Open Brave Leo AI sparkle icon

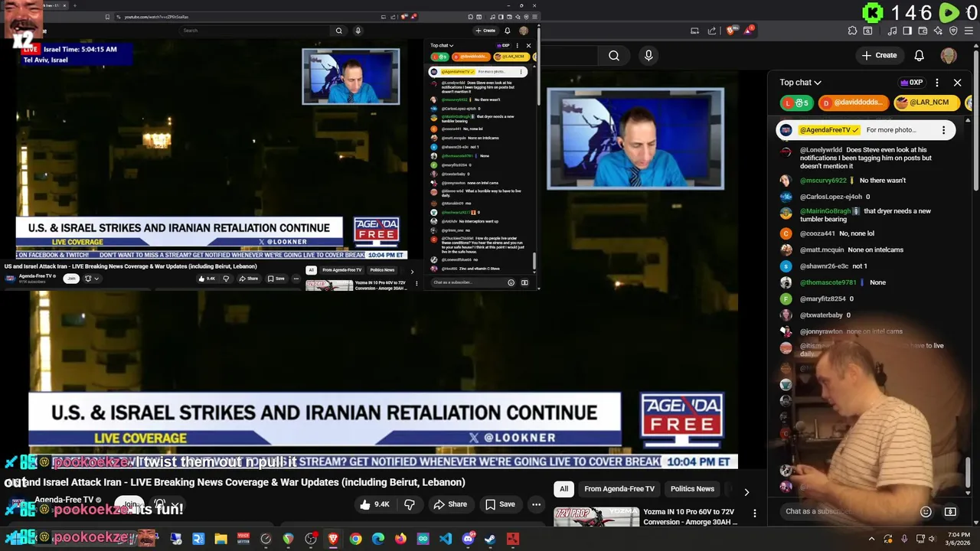(x=938, y=31)
